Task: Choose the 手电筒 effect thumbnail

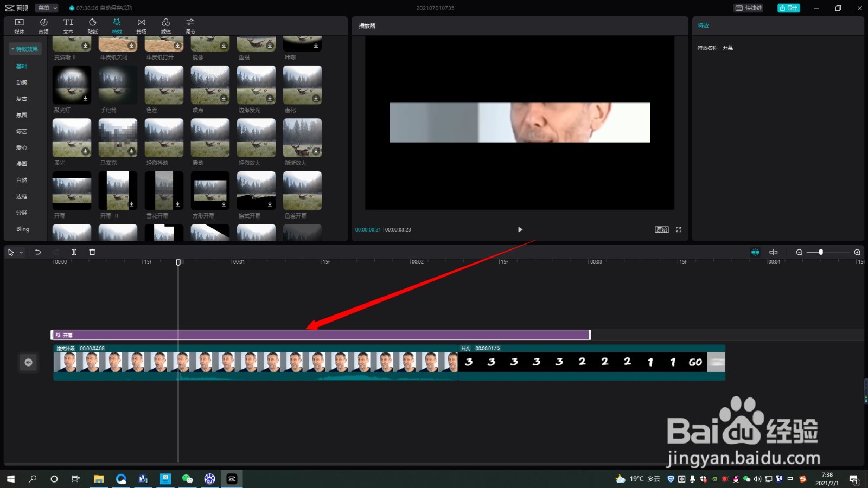Action: (118, 85)
